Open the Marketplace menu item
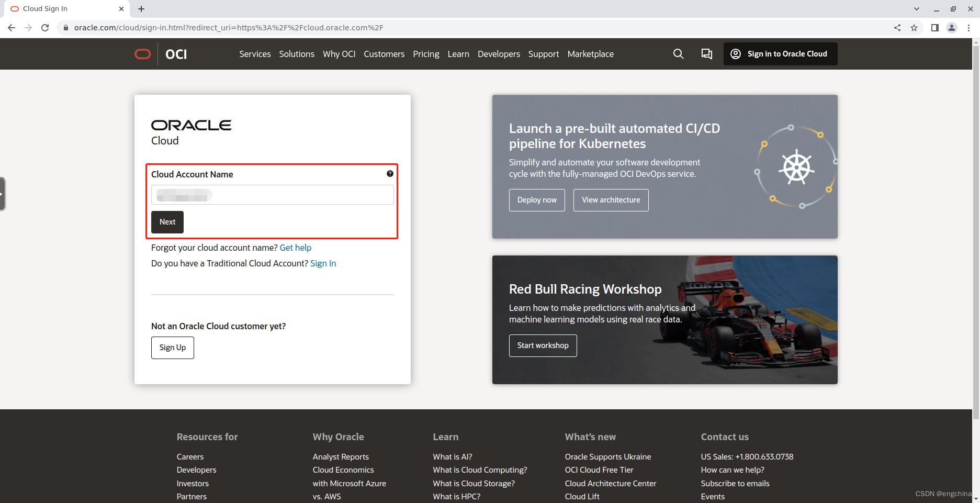This screenshot has height=503, width=980. [591, 54]
